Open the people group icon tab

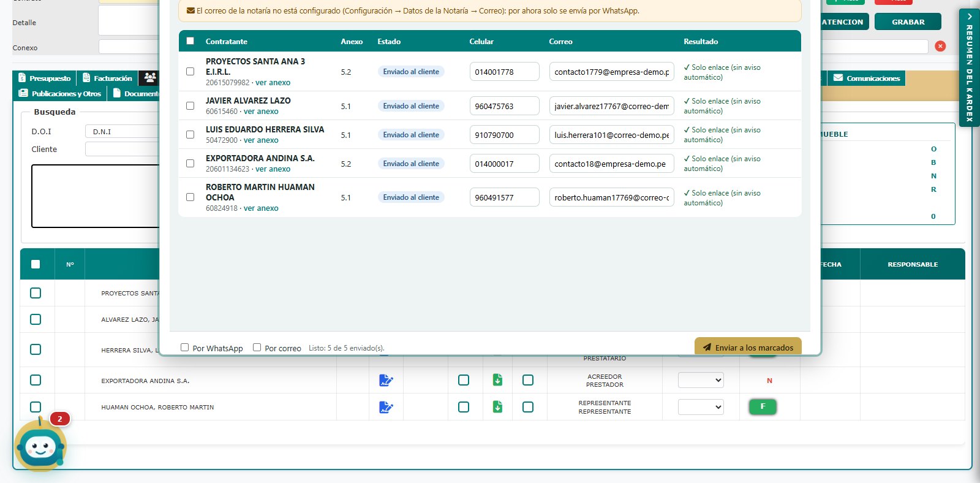(x=149, y=78)
